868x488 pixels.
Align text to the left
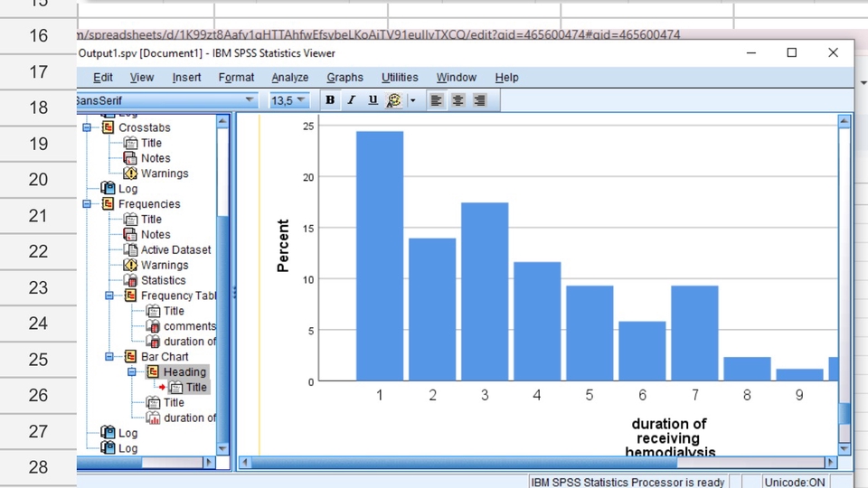click(x=437, y=100)
